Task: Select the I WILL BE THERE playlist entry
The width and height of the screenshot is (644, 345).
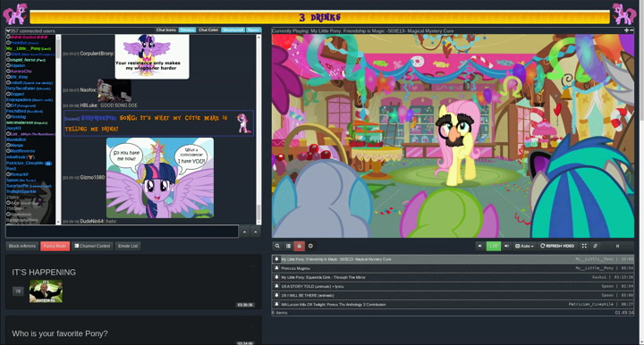Action: point(453,295)
